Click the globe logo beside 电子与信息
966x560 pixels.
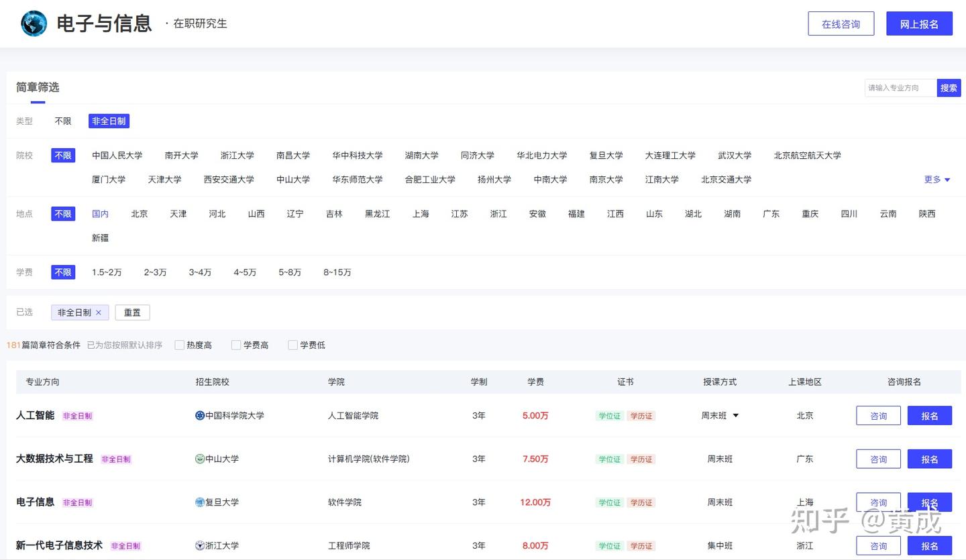coord(34,23)
